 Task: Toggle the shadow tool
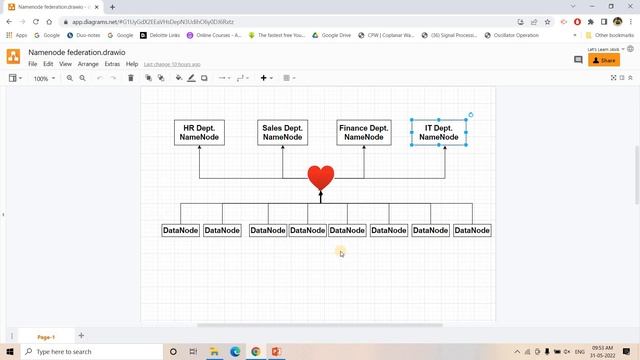click(x=204, y=78)
